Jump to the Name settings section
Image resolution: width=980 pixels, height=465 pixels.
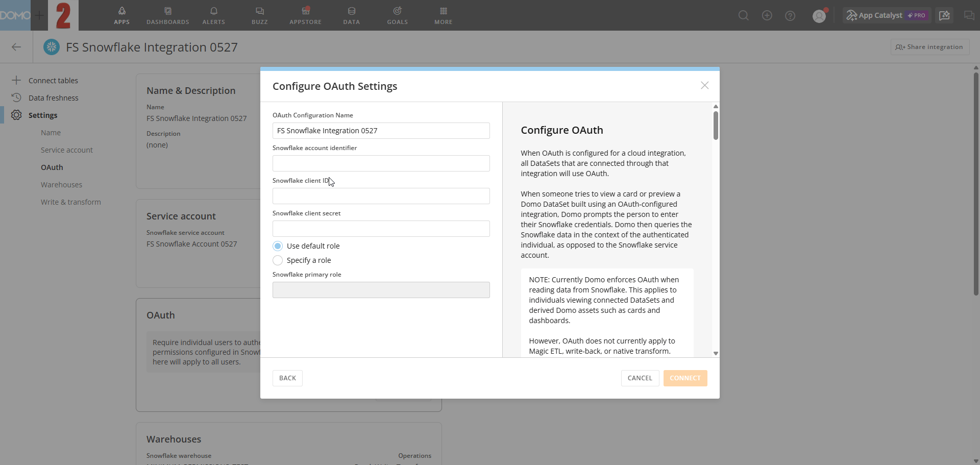pyautogui.click(x=51, y=133)
